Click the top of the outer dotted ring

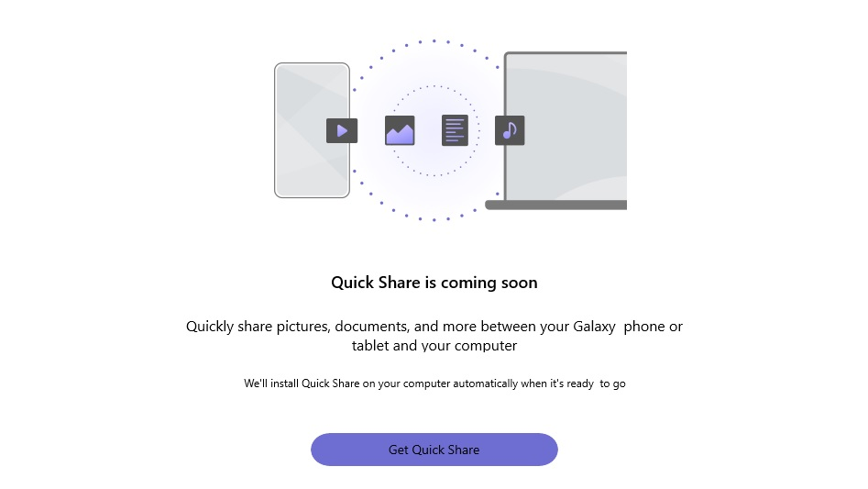coord(434,40)
